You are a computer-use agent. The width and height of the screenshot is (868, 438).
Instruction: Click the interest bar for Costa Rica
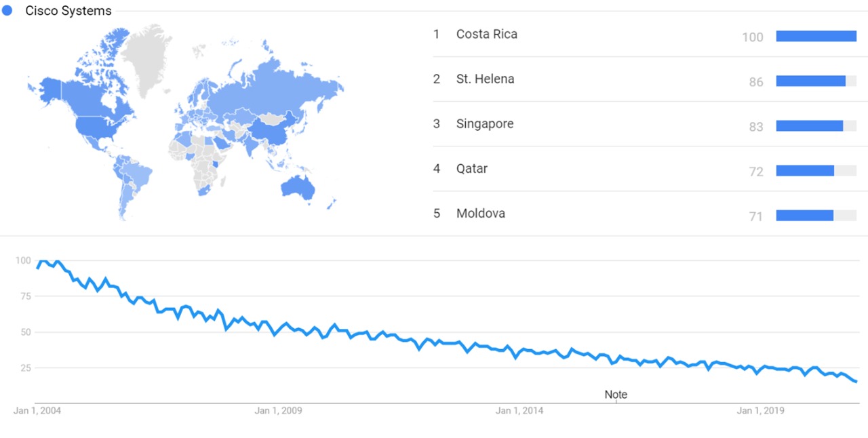pyautogui.click(x=816, y=37)
